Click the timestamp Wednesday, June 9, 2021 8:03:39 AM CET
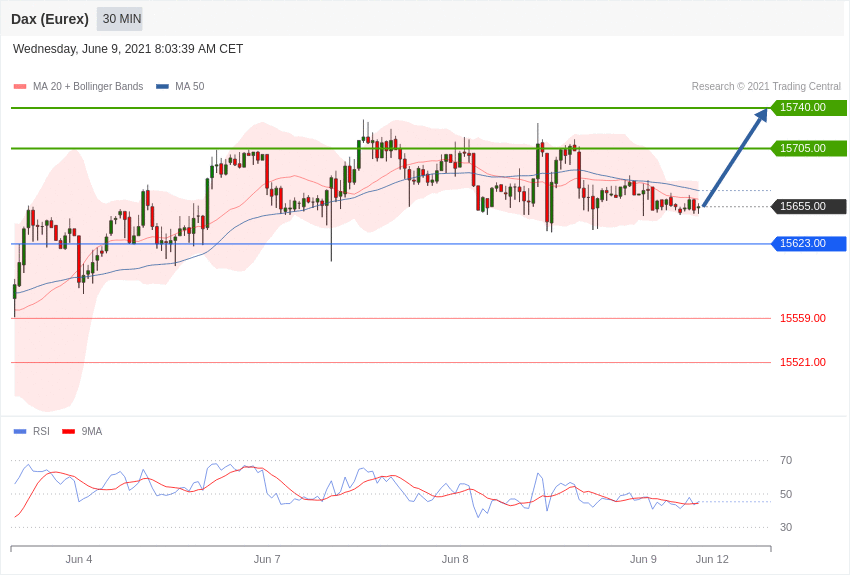The width and height of the screenshot is (850, 576). pyautogui.click(x=128, y=49)
